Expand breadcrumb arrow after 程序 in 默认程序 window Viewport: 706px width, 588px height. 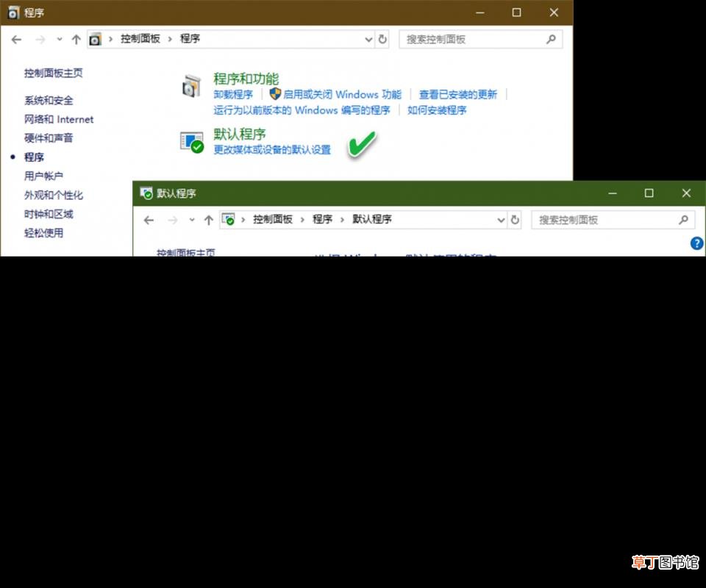pos(342,220)
